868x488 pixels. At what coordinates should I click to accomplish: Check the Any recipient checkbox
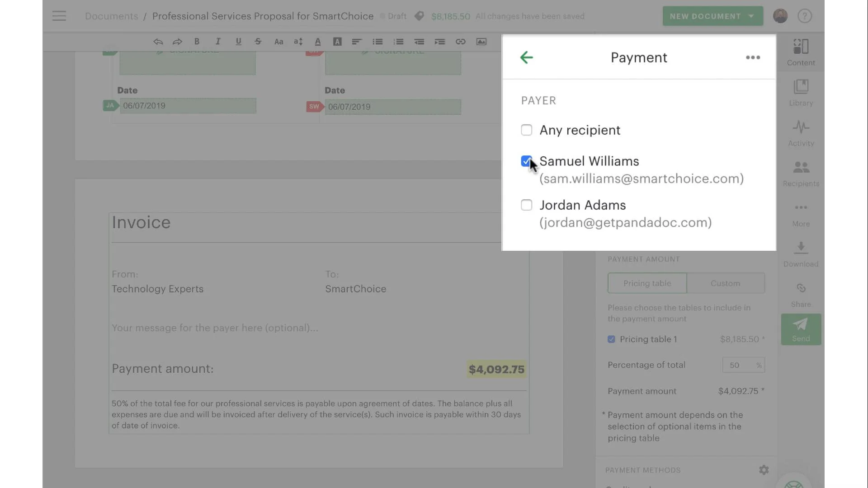click(526, 130)
